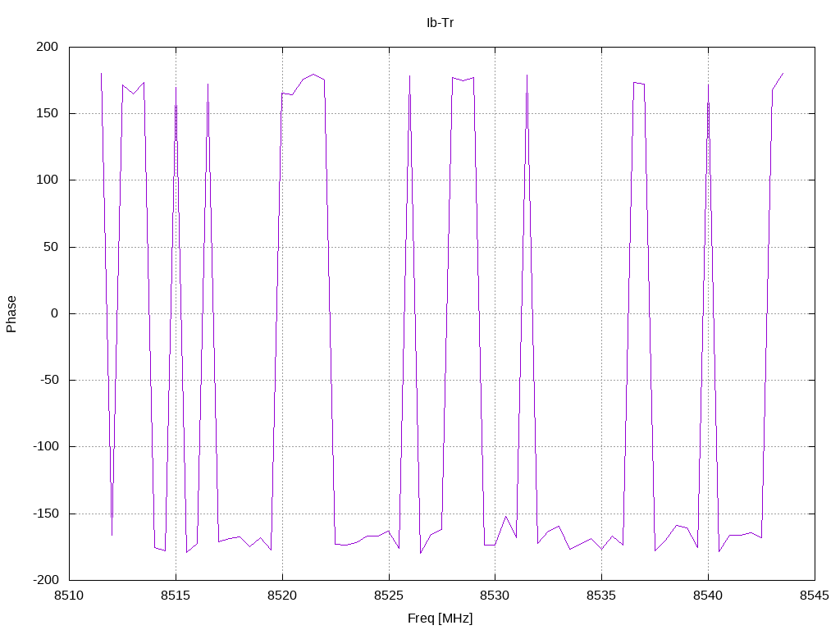Click y-axis tick label 200
The width and height of the screenshot is (840, 630).
[x=47, y=47]
